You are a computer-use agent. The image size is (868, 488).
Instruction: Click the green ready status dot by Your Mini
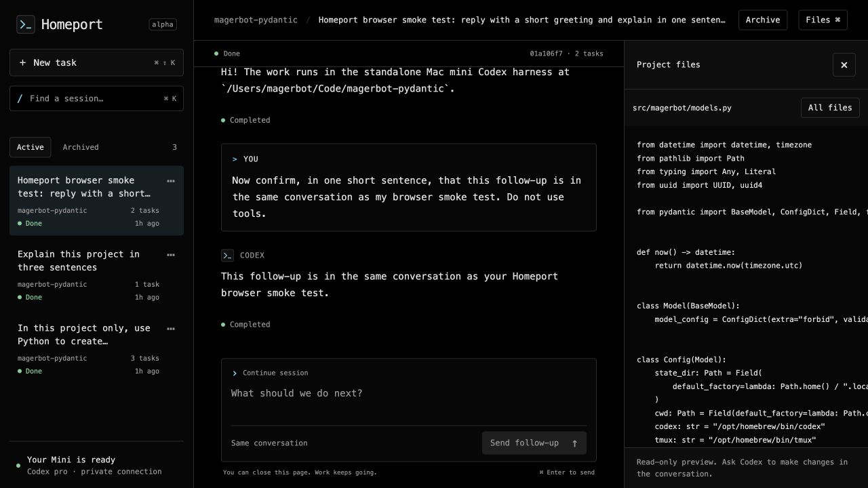pos(18,466)
